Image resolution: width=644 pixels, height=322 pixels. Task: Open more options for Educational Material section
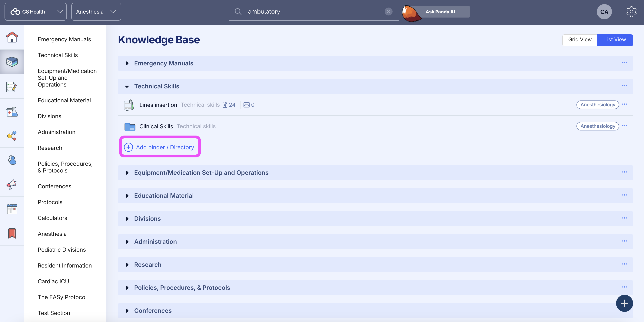[x=624, y=195]
